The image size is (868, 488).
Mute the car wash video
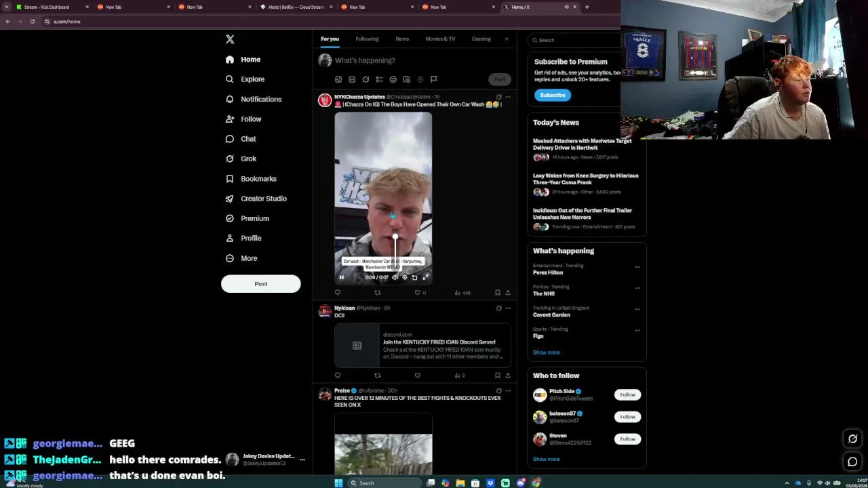(395, 277)
